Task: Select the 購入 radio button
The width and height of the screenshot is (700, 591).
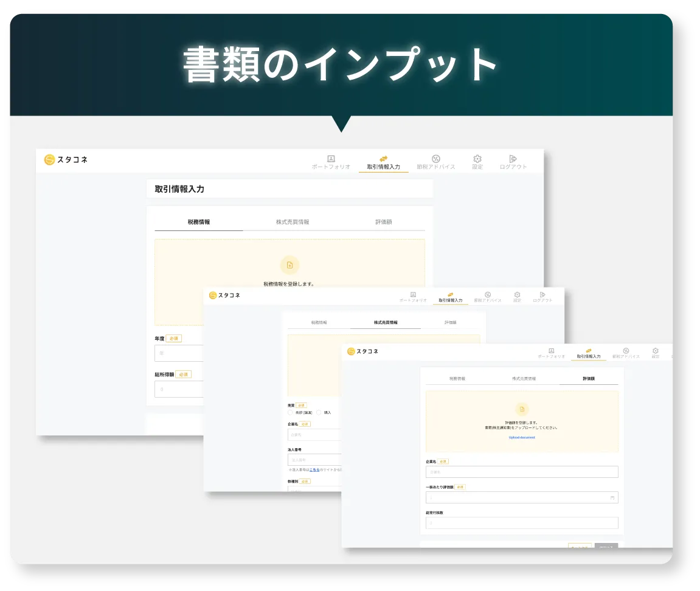Action: coord(319,412)
